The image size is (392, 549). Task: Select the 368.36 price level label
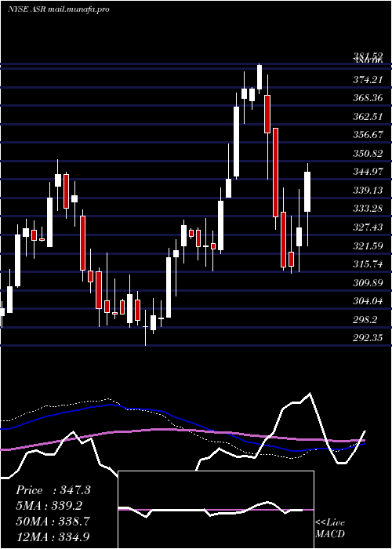click(x=367, y=98)
